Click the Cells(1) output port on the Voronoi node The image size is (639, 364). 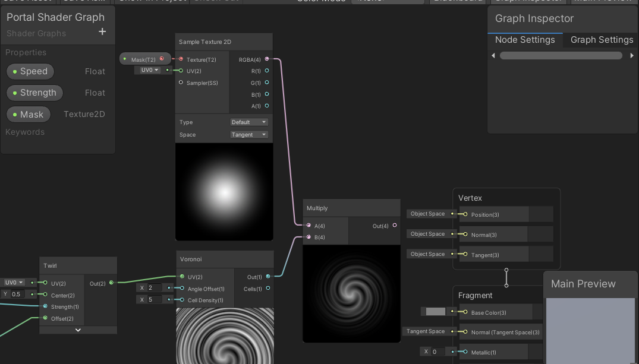pos(267,289)
